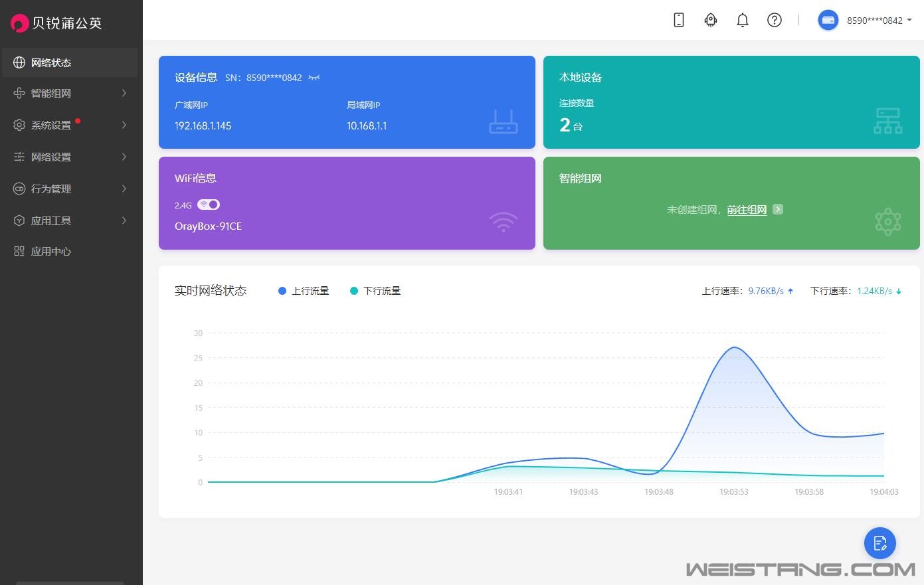The width and height of the screenshot is (924, 585).
Task: Expand 智能组网 menu chevron
Action: click(124, 93)
